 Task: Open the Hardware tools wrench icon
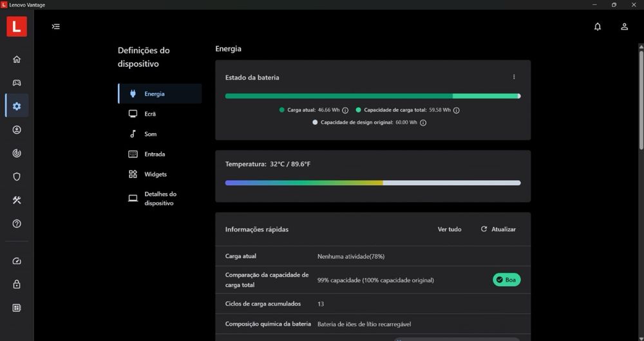(x=17, y=200)
